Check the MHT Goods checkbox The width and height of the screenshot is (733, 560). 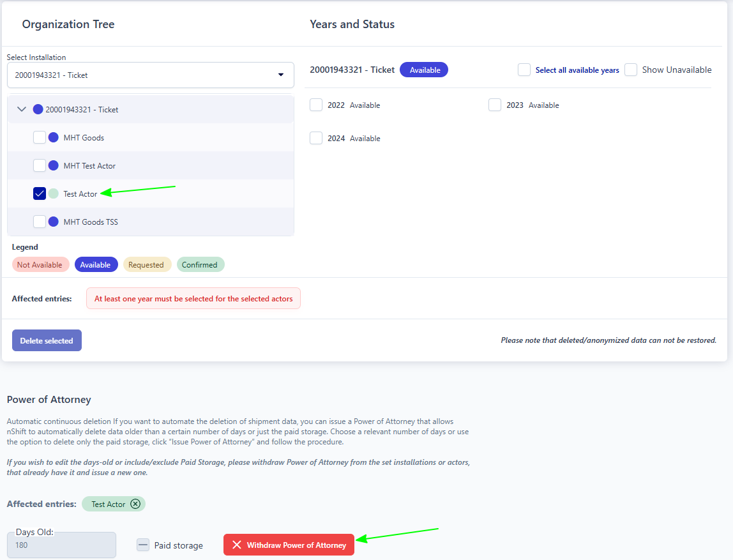click(40, 137)
